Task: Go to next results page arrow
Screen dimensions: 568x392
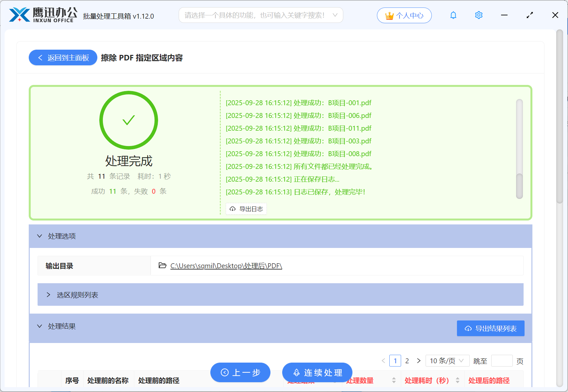Action: (x=419, y=361)
